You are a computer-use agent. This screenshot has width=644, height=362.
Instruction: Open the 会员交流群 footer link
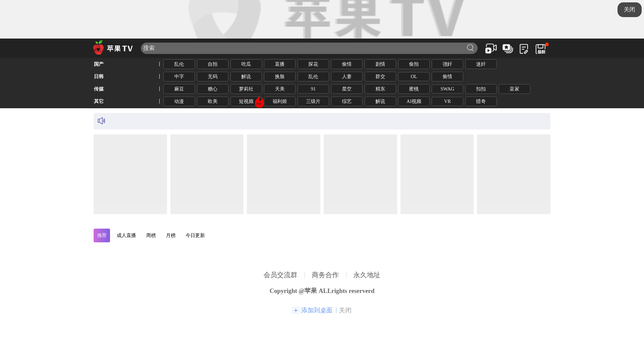[280, 275]
